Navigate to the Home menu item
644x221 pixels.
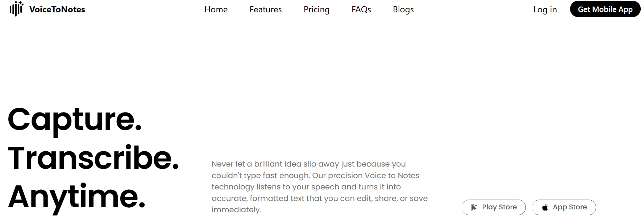click(x=216, y=9)
